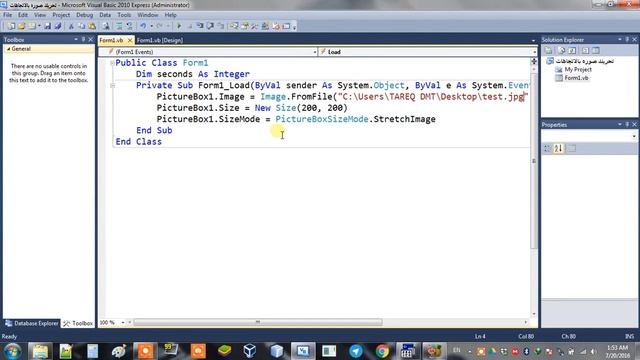The image size is (640, 360).
Task: Click the Start Debugging play icon
Action: (x=179, y=26)
